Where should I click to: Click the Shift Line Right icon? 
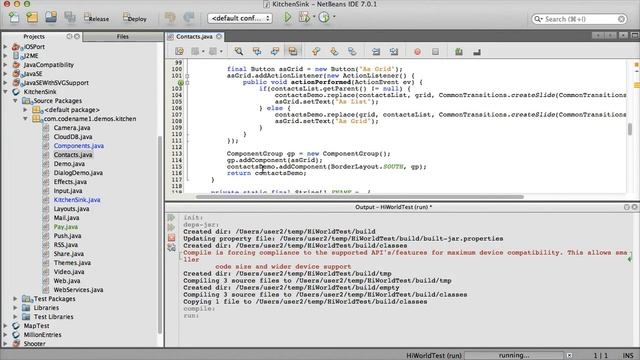[394, 51]
